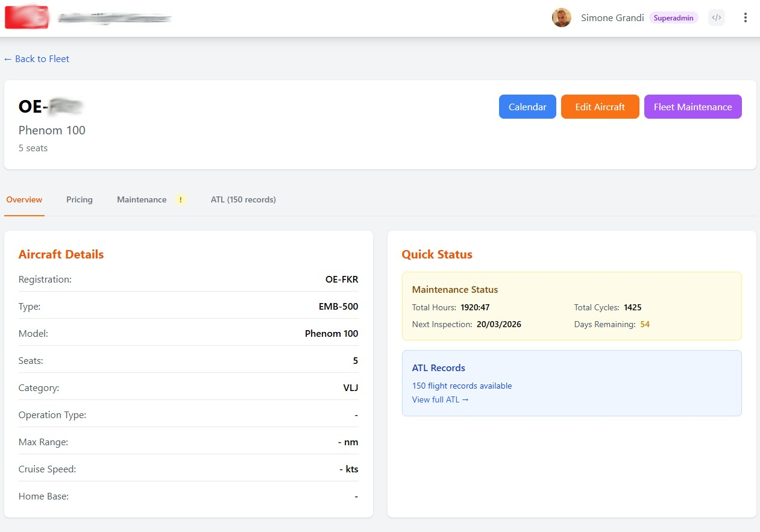Switch to the Maintenance tab
The image size is (760, 532).
[142, 200]
